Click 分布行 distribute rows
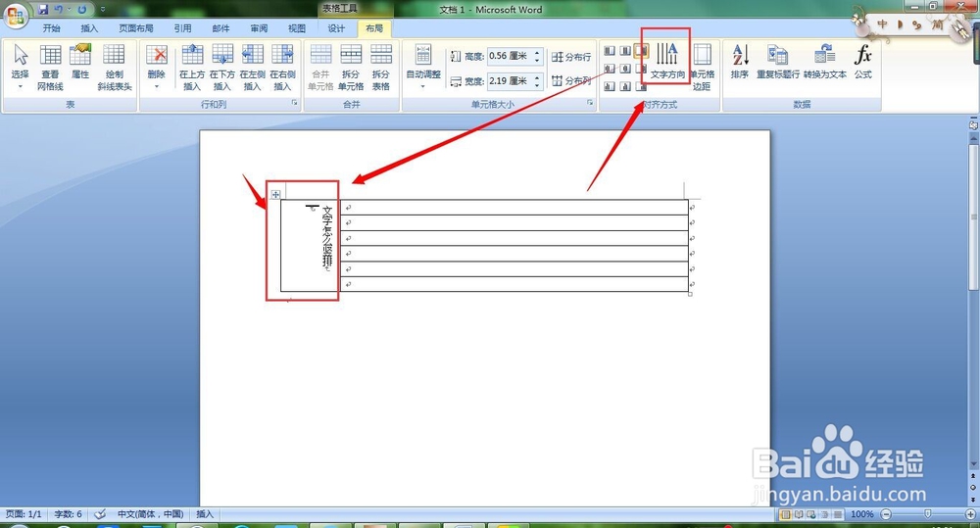Image resolution: width=980 pixels, height=528 pixels. pyautogui.click(x=571, y=57)
